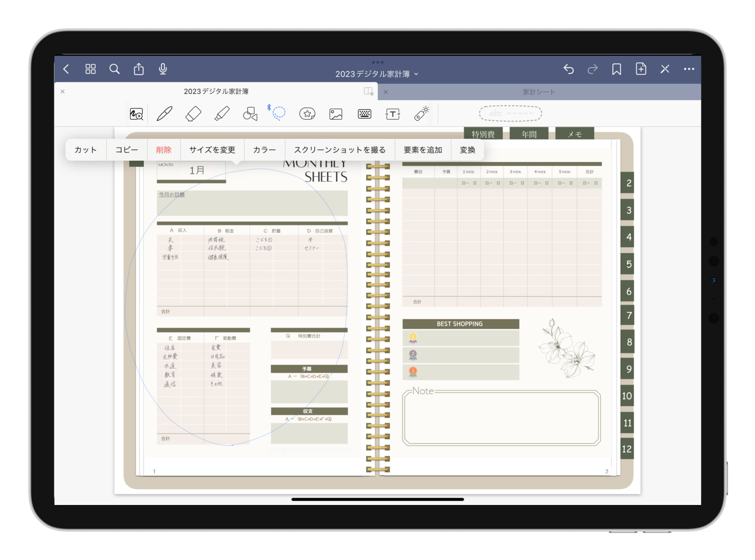
Task: Tap the 年間 planner tab
Action: (x=528, y=134)
